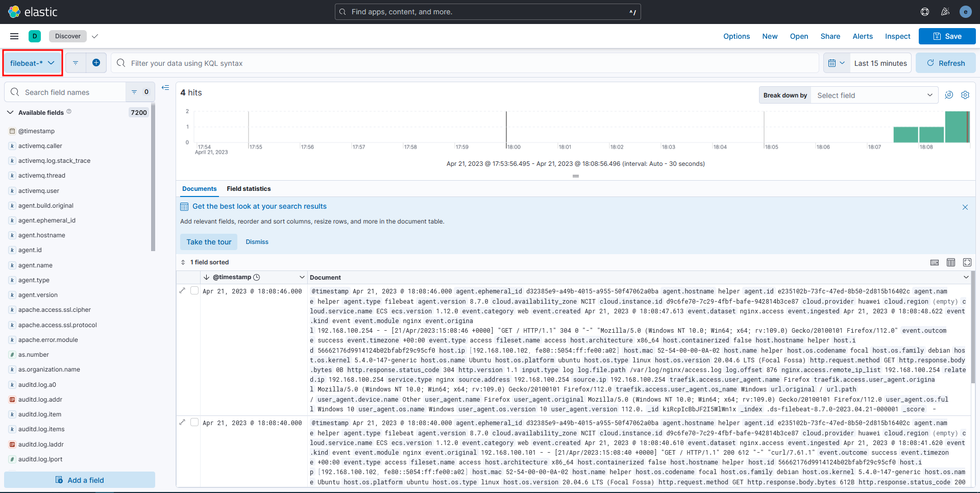Open the newsfeed icon in header

945,12
